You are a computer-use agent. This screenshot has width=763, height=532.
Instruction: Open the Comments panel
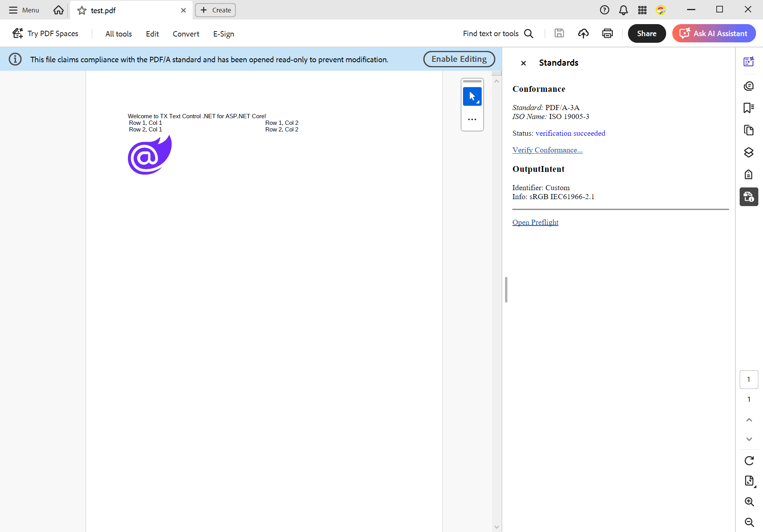[749, 86]
